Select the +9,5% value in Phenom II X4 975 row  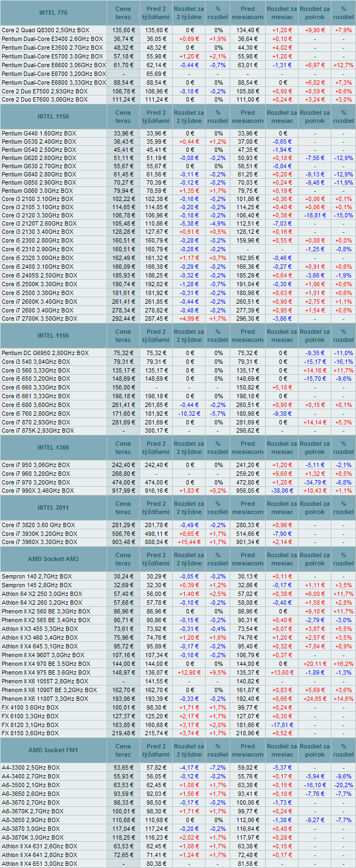click(x=218, y=672)
